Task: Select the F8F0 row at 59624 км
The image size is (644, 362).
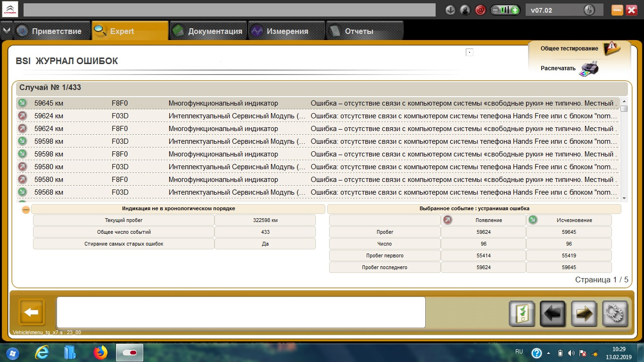Action: pos(318,129)
